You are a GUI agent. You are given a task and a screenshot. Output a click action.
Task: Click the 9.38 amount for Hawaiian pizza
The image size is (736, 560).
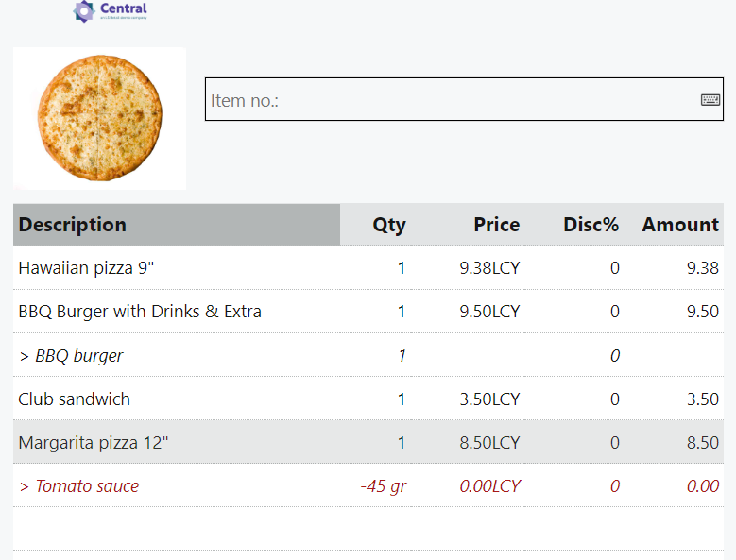702,268
